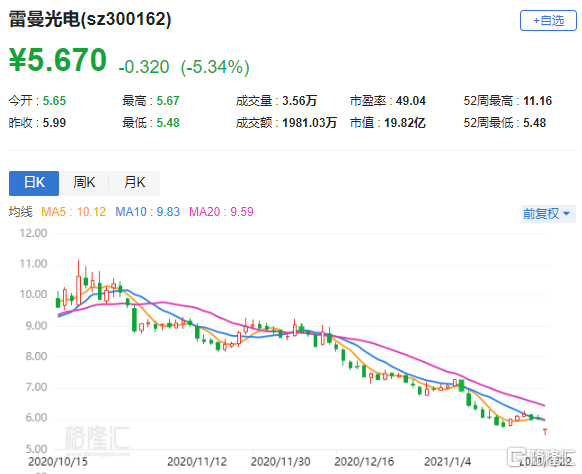Viewport: 582px width, 474px height.
Task: Click the 8.00 price axis label
Action: [36, 357]
